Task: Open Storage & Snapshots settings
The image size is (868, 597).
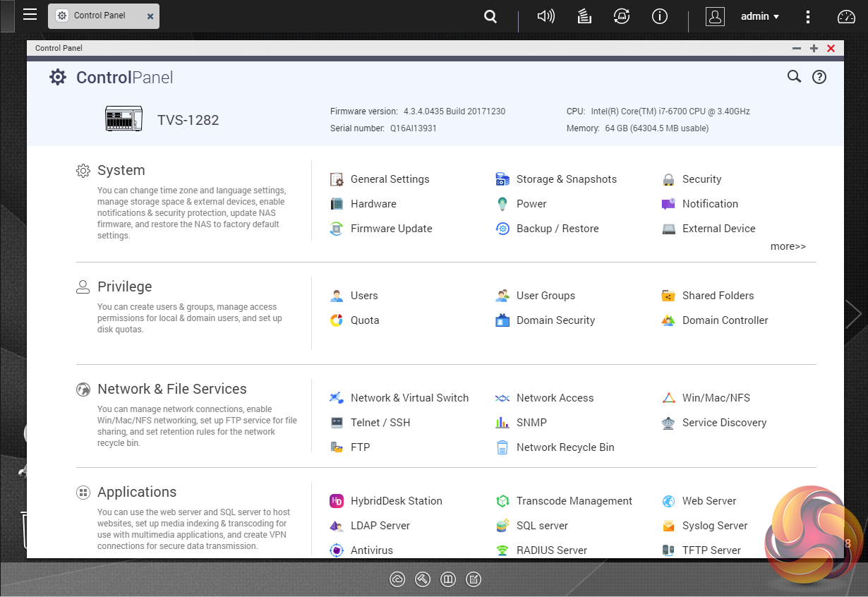Action: click(566, 179)
